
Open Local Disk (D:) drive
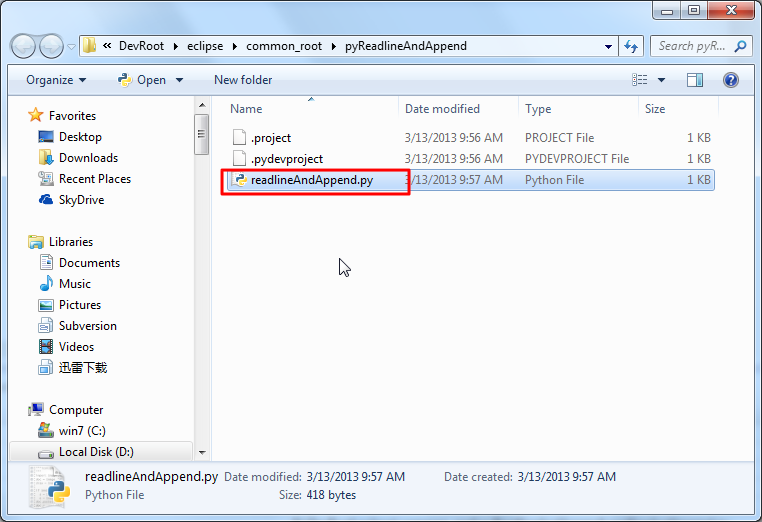pyautogui.click(x=96, y=452)
